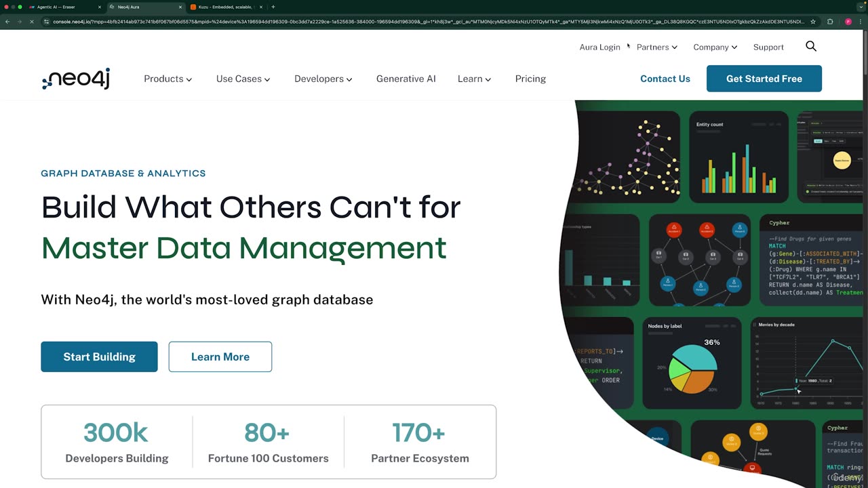Open Generative AI page
Image resolution: width=868 pixels, height=488 pixels.
pos(406,79)
